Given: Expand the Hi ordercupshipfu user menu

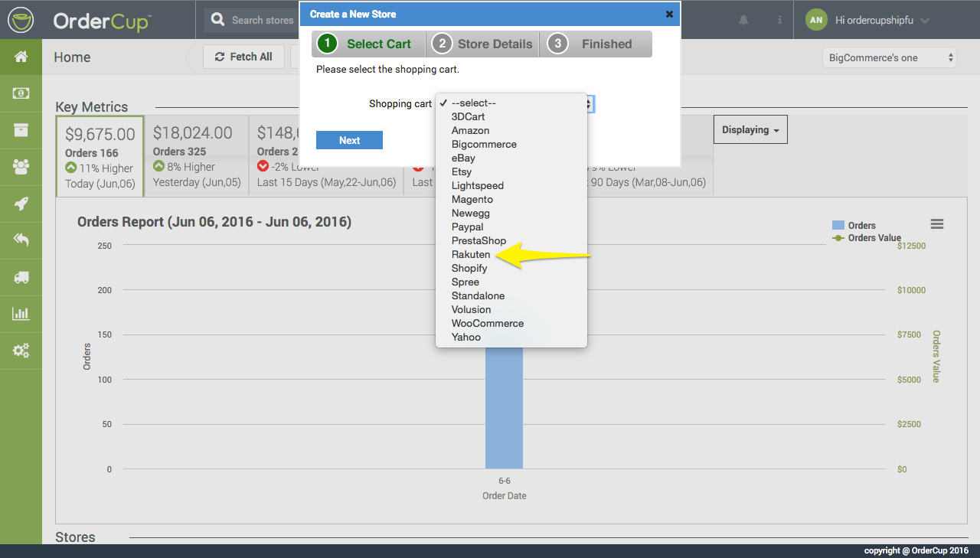Looking at the screenshot, I should 883,21.
